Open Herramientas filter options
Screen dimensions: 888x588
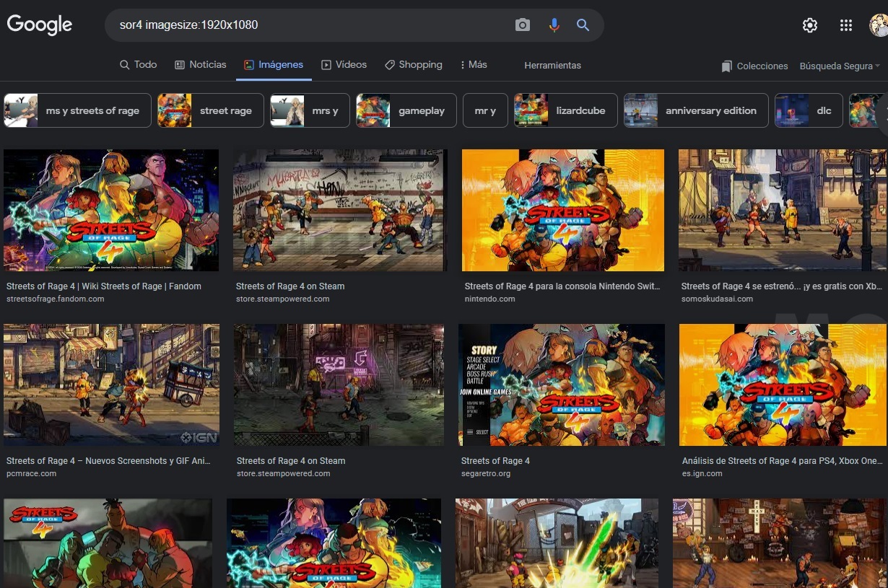click(x=552, y=66)
